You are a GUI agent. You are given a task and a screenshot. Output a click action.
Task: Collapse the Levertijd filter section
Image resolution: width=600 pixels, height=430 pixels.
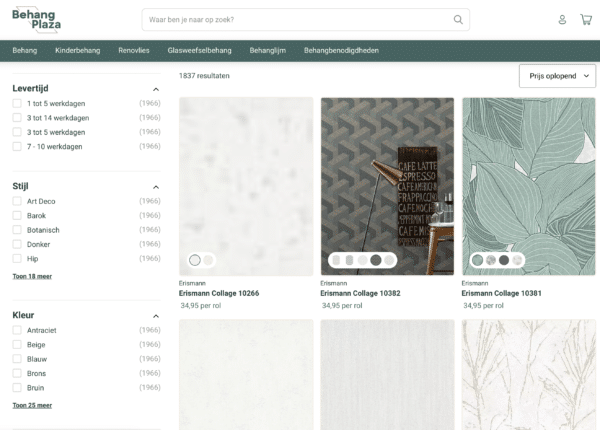[x=156, y=90]
